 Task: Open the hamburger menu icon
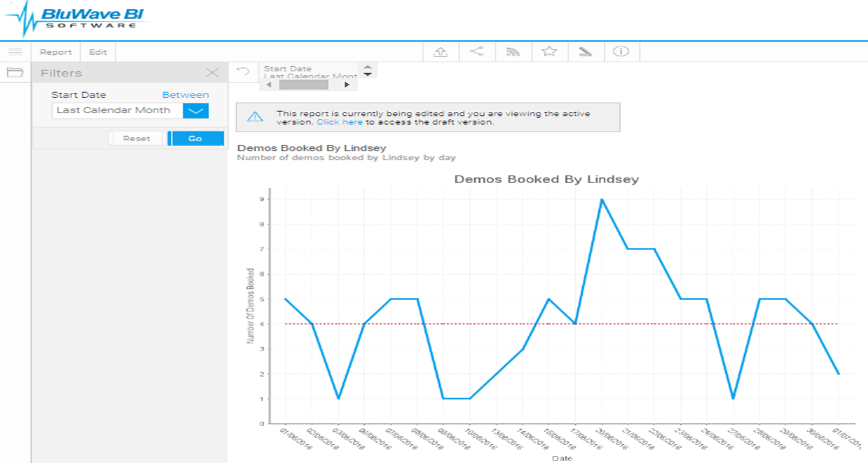[15, 52]
